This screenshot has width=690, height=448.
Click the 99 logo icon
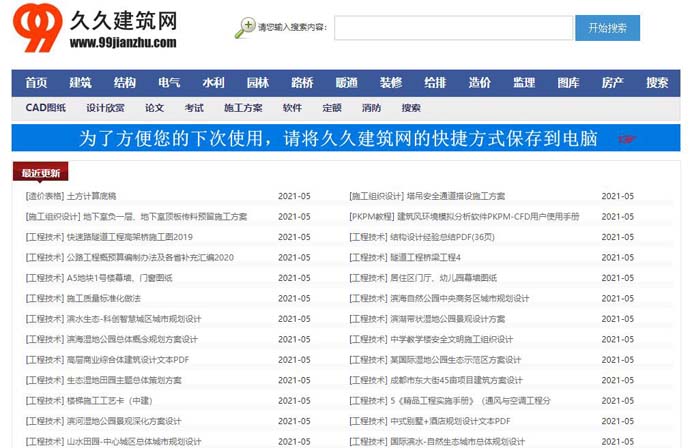[38, 28]
